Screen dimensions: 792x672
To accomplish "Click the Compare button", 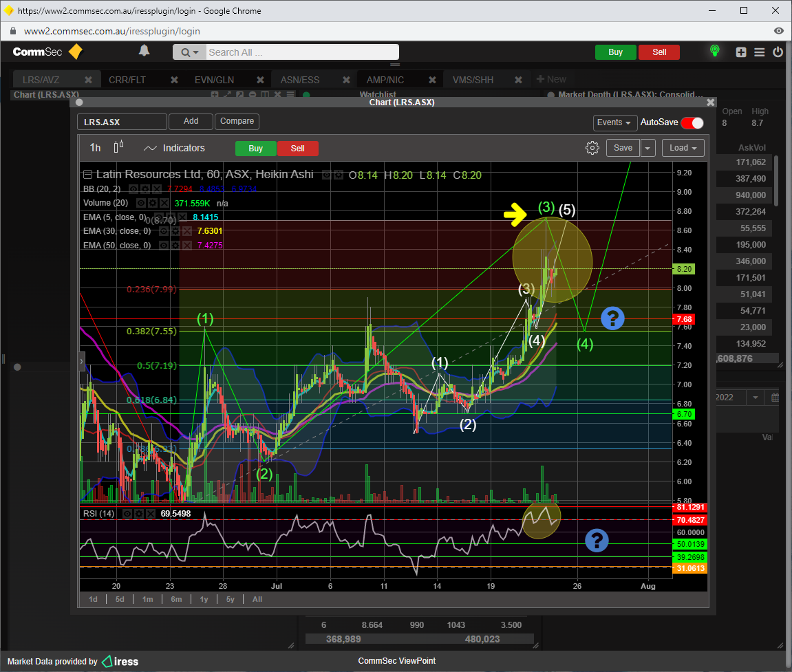I will pos(237,121).
